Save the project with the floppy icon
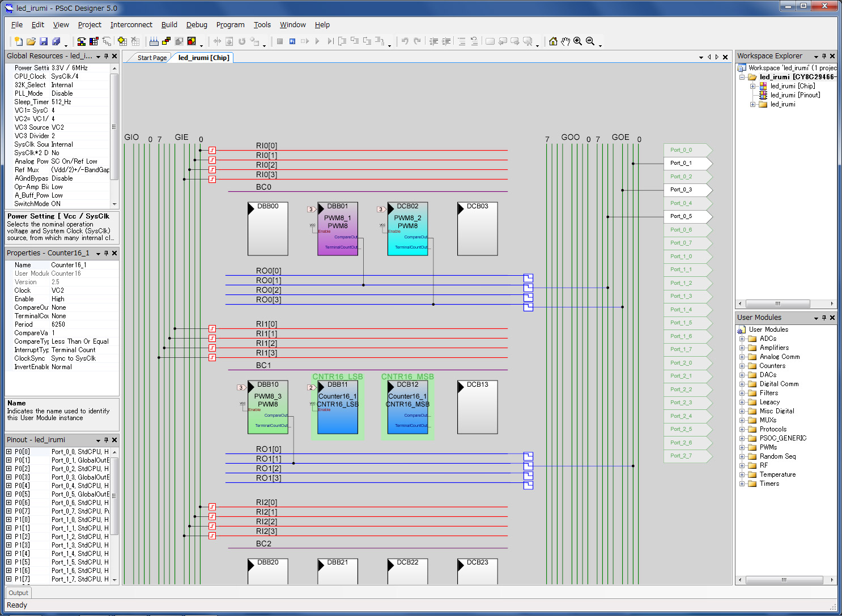842x616 pixels. pyautogui.click(x=43, y=41)
